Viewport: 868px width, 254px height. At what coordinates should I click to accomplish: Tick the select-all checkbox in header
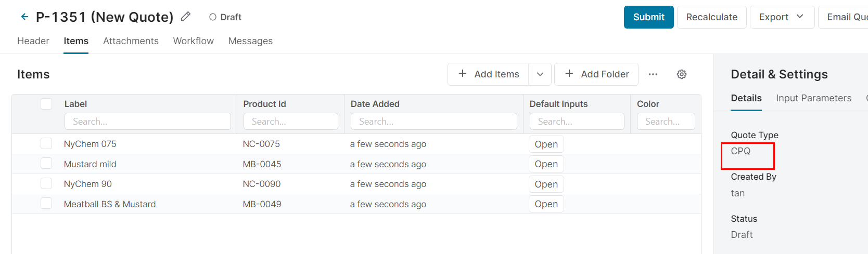(x=46, y=104)
